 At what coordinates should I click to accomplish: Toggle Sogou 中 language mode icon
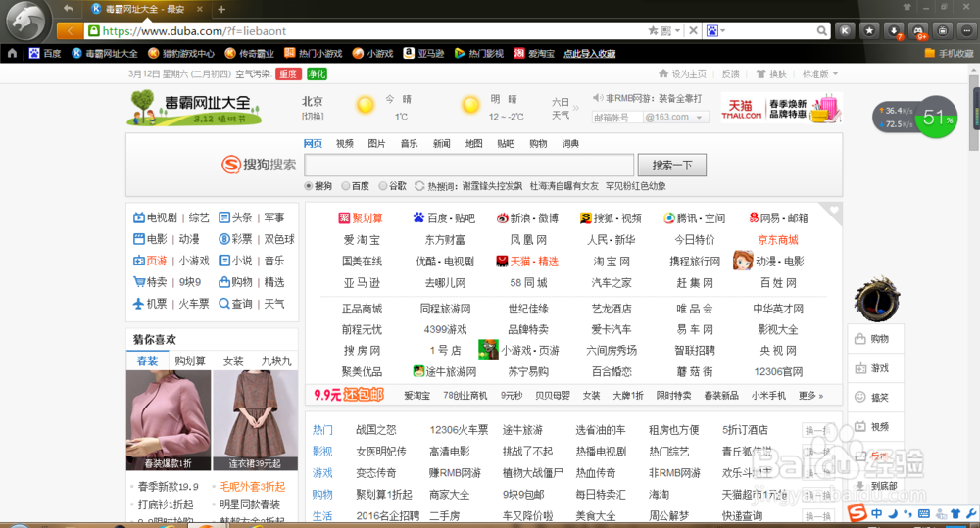pos(876,513)
